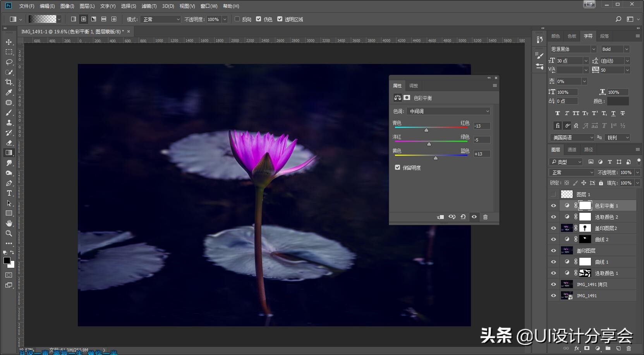
Task: Open the 色调 dropdown set to 中间调
Action: [448, 111]
